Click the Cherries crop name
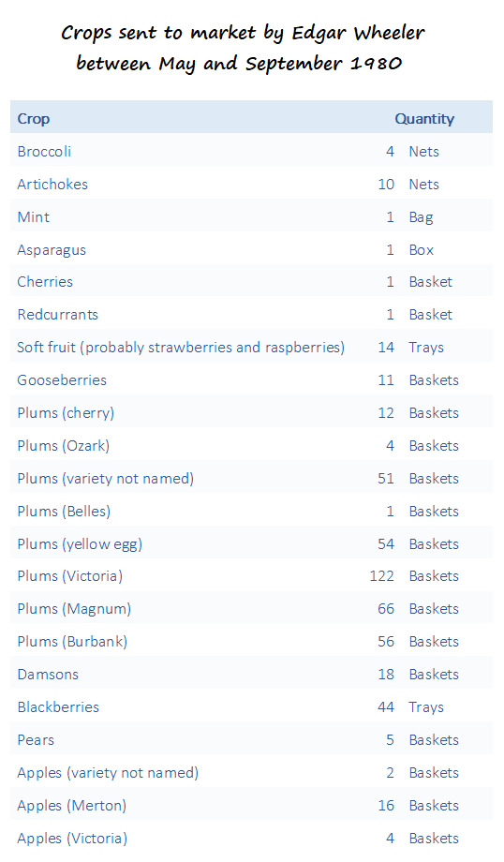 tap(45, 281)
